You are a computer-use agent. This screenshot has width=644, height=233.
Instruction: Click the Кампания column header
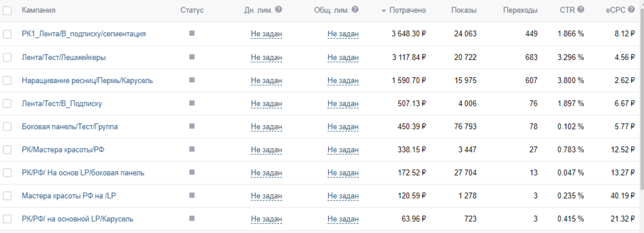(39, 10)
